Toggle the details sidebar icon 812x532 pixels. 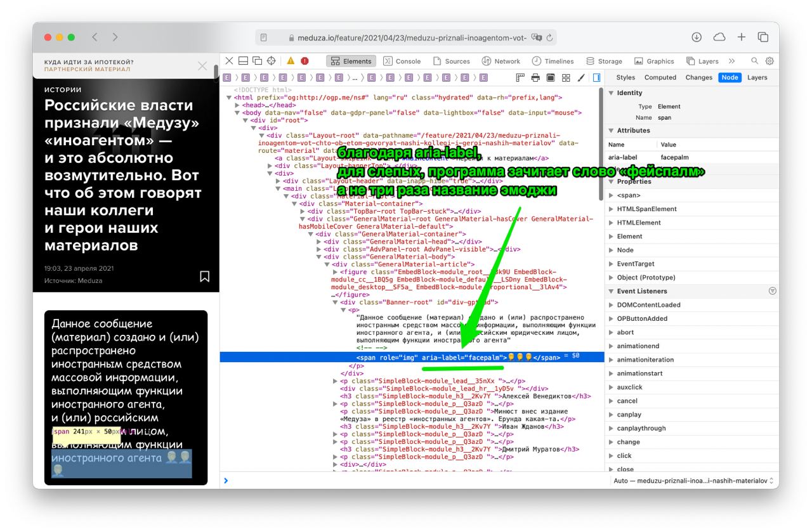596,78
